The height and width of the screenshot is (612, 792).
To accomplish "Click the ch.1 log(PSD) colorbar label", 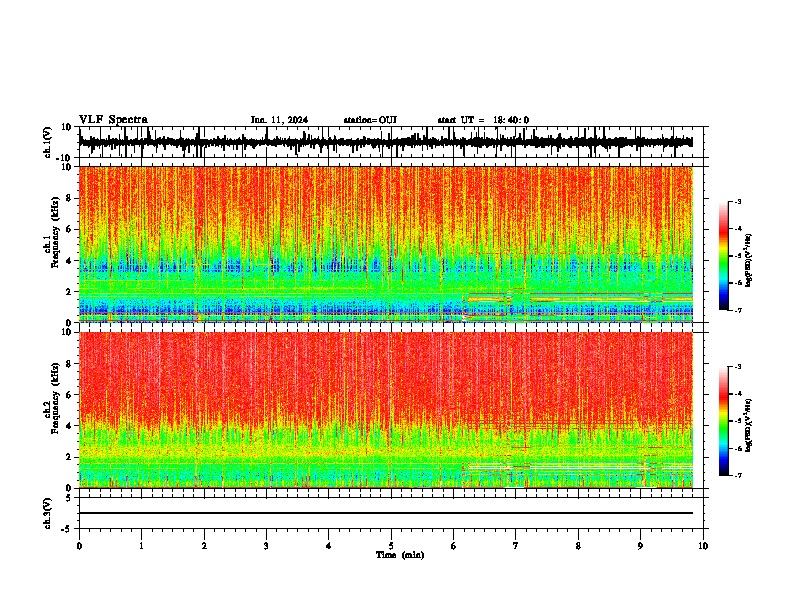I will pyautogui.click(x=748, y=260).
